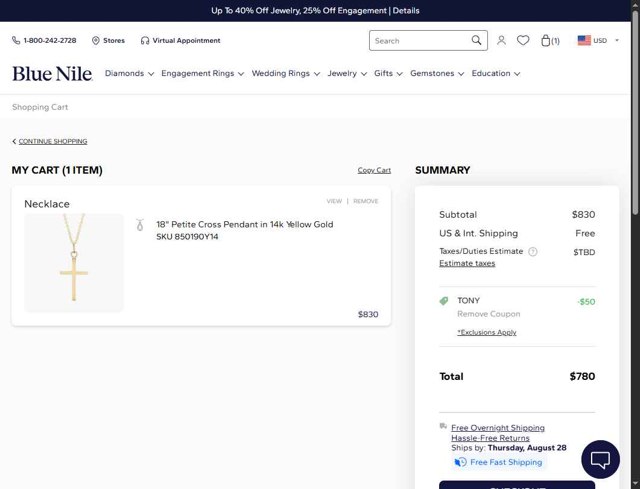Open the USD currency dropdown arrow
Screen dimensions: 640x489
(x=617, y=40)
